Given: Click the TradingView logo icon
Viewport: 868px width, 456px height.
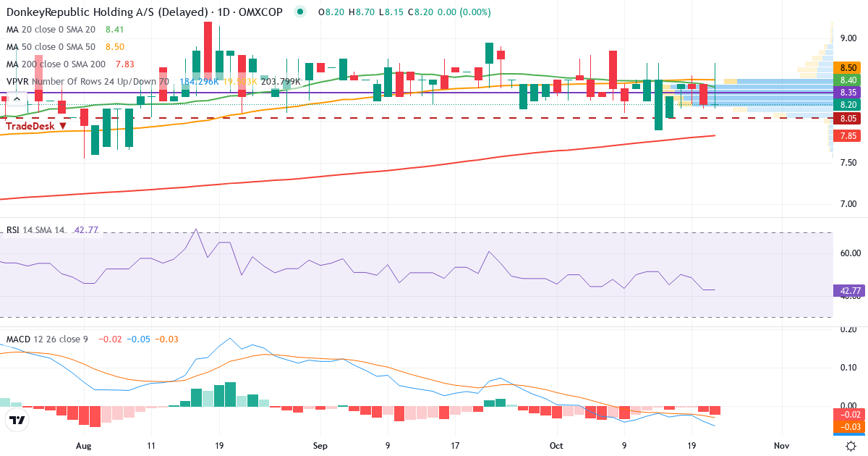Looking at the screenshot, I should pos(16,420).
